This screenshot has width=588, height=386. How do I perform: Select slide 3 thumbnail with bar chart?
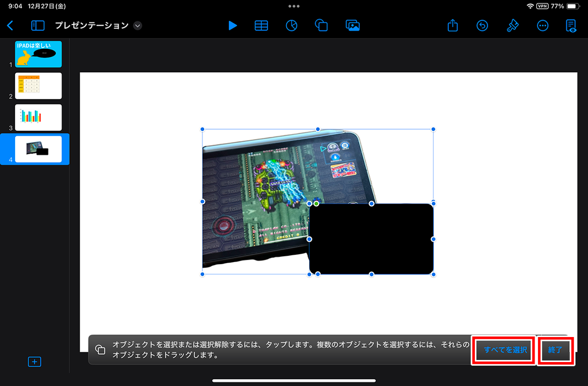click(x=38, y=117)
